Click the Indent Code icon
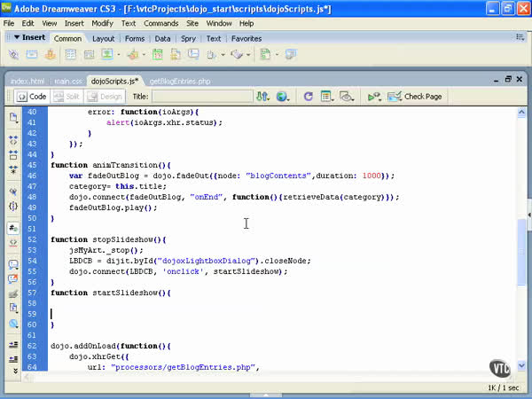 (13, 343)
